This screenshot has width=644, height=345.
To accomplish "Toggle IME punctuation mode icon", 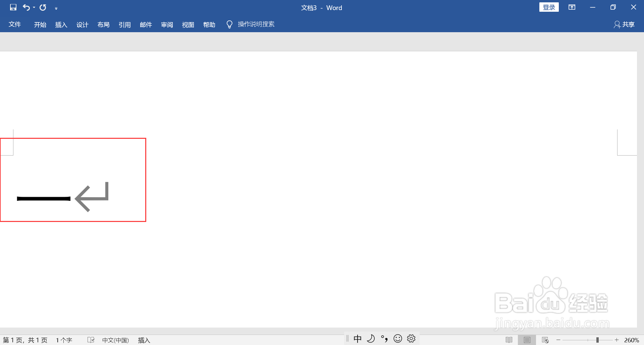I will [x=384, y=339].
